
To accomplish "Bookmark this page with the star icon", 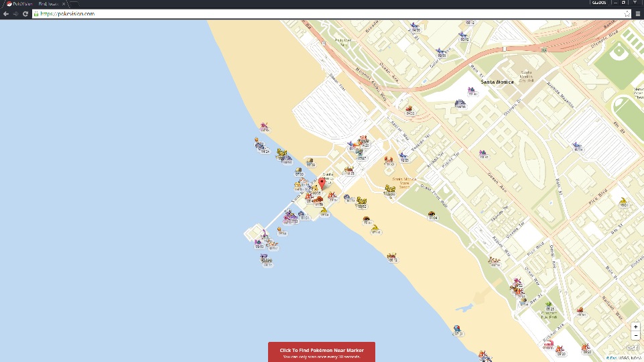I will [627, 14].
